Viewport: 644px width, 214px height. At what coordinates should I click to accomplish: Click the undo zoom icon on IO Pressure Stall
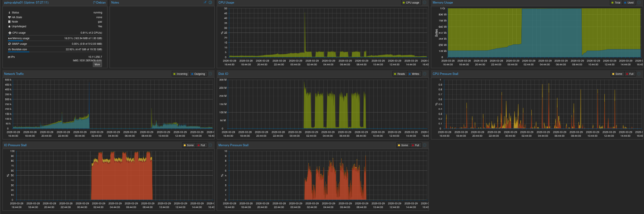(210, 145)
